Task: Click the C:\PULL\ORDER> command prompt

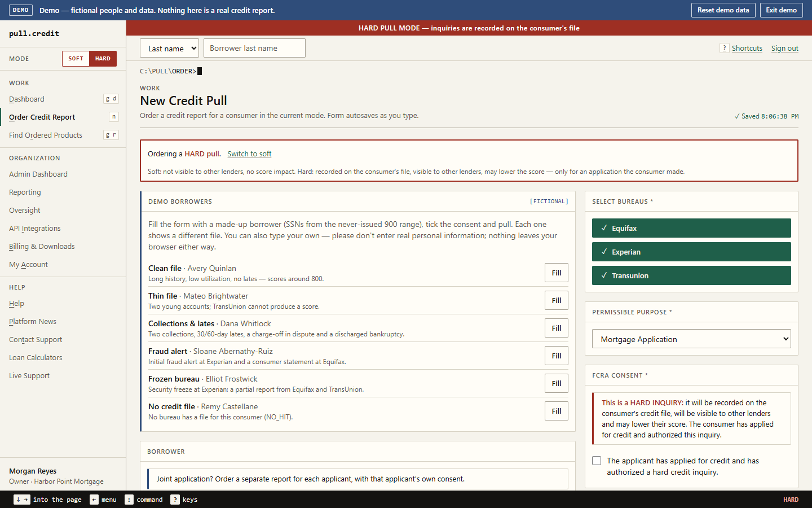Action: [171, 71]
